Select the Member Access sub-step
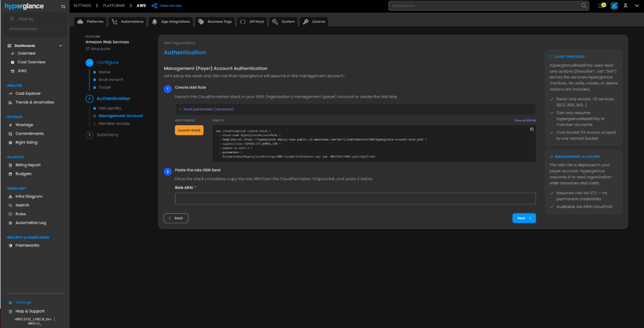The width and height of the screenshot is (644, 328). pos(111,123)
